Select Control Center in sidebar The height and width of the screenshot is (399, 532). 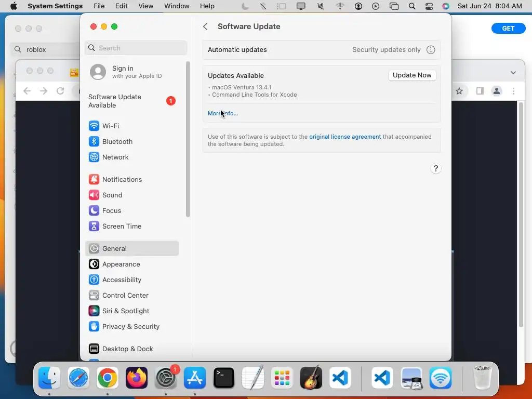point(131,296)
